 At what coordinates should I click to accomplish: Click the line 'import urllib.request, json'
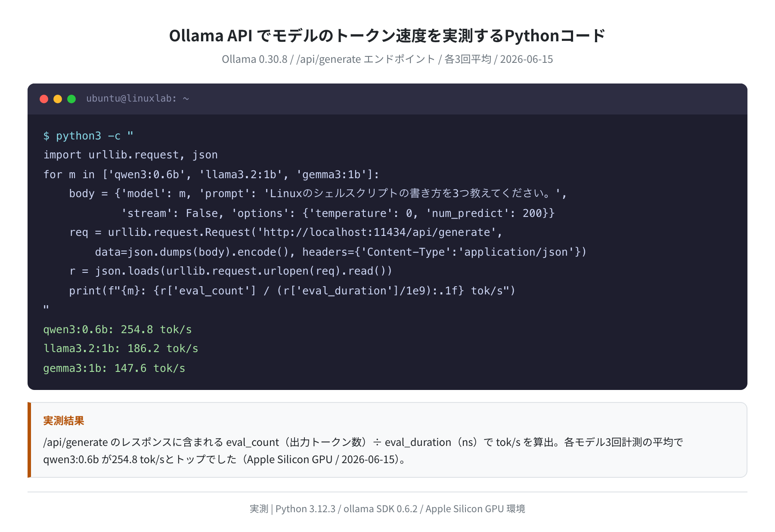(x=130, y=155)
